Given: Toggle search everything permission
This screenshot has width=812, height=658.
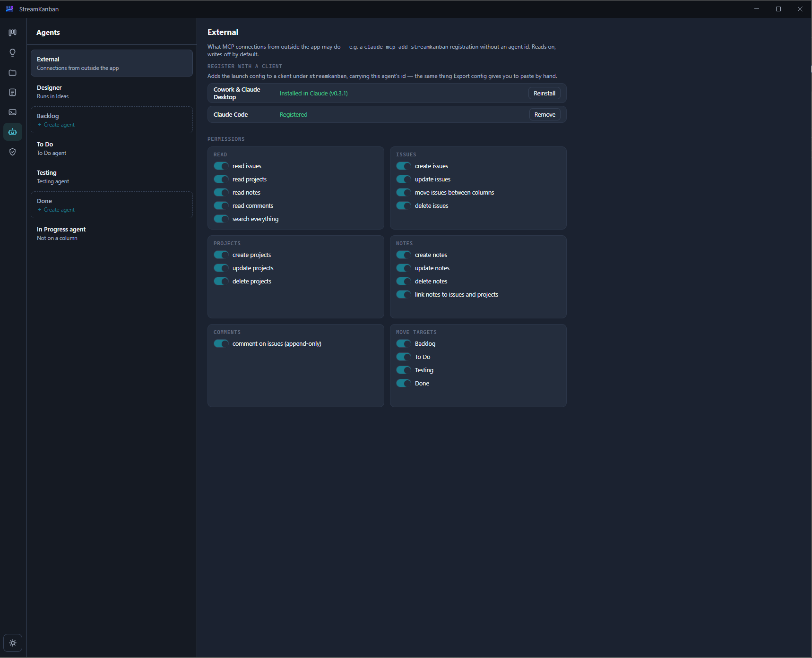Looking at the screenshot, I should point(221,219).
